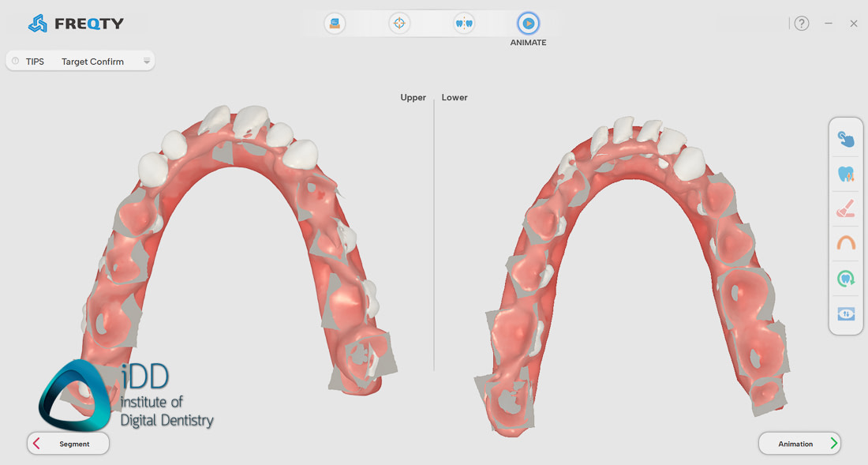Select the tooth segmentation step icon
868x465 pixels.
[x=464, y=24]
